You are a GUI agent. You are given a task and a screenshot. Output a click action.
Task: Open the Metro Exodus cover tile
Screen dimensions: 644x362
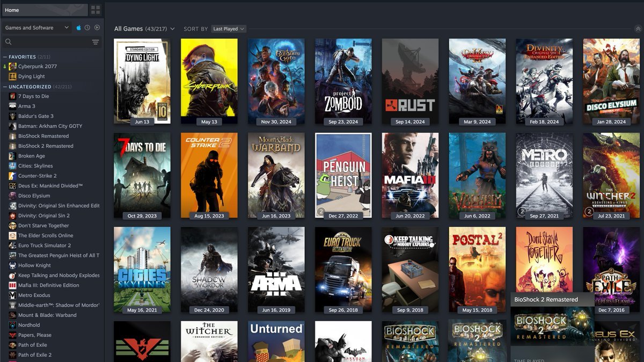544,176
